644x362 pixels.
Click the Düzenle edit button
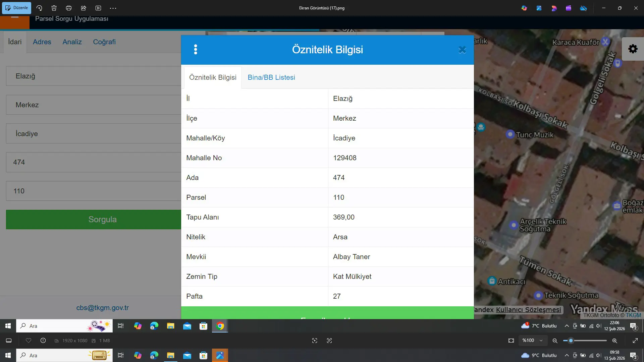pyautogui.click(x=16, y=8)
